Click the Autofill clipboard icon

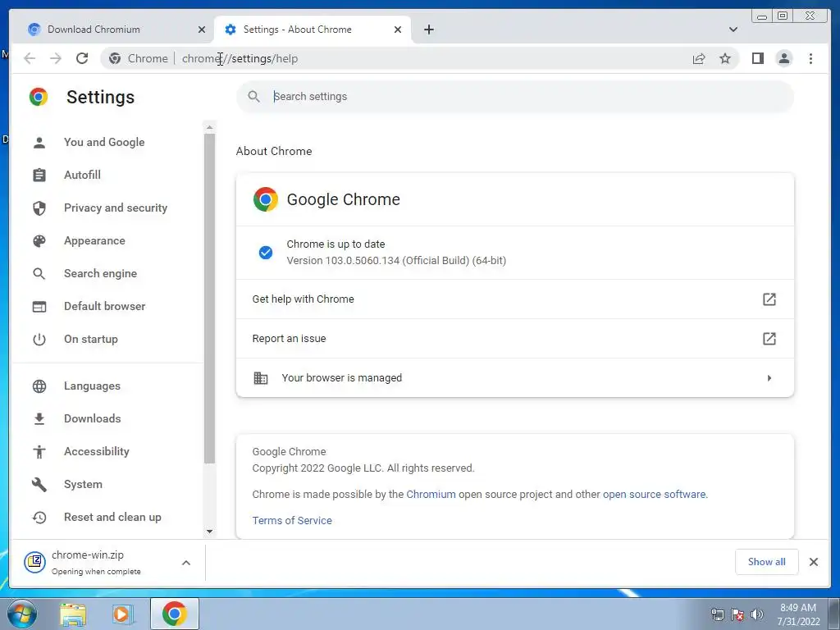[x=39, y=176]
